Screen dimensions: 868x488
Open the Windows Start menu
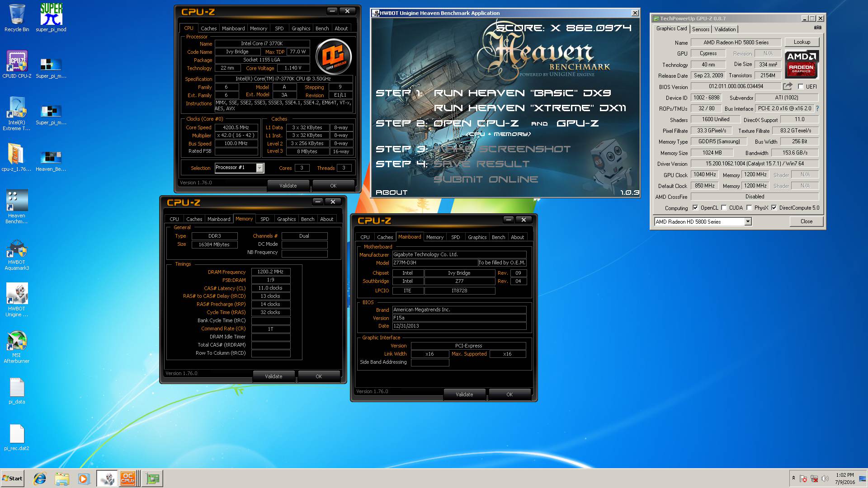[12, 479]
